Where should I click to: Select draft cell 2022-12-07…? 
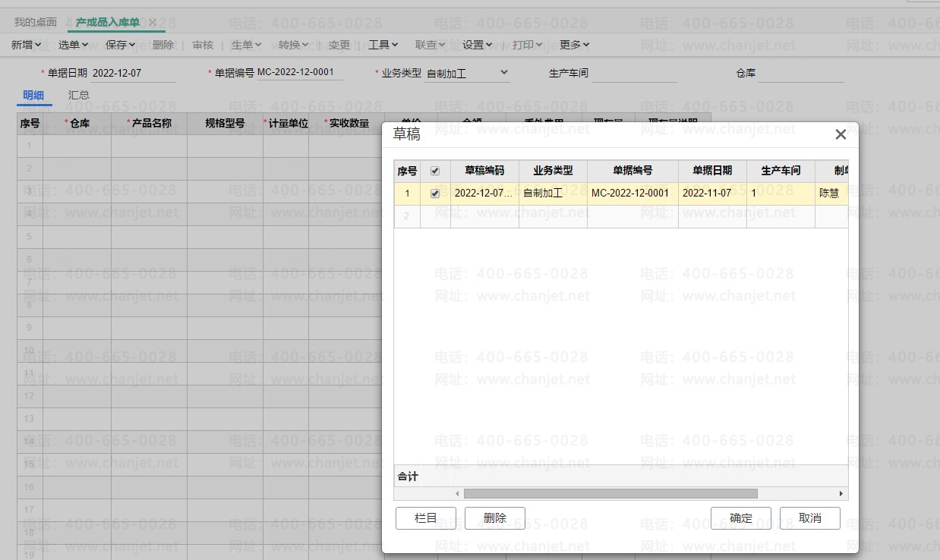485,193
